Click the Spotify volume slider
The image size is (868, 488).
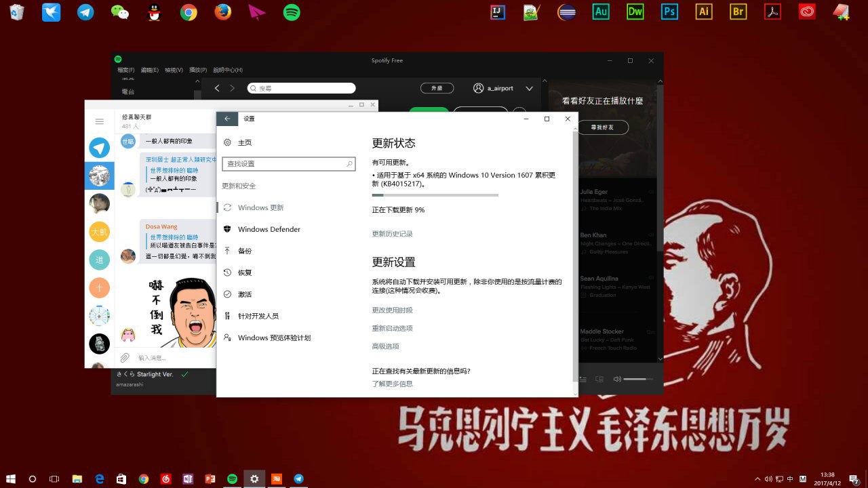[x=637, y=379]
